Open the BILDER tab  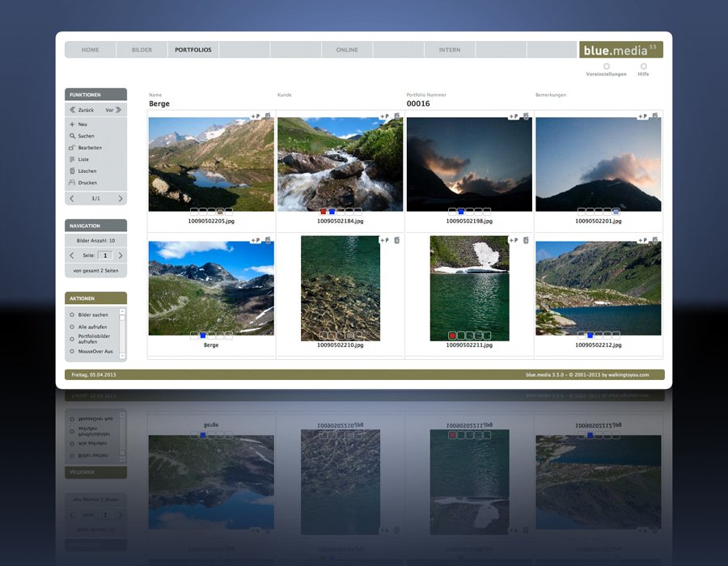142,49
